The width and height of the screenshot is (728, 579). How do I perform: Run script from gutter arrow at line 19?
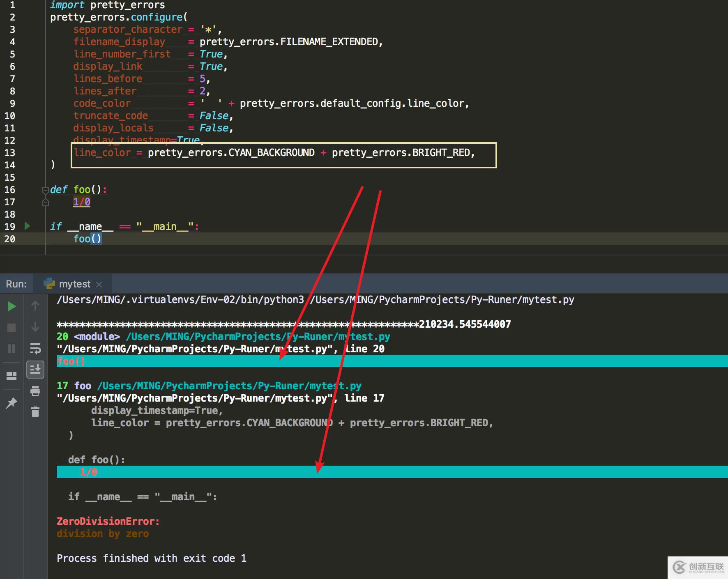click(x=28, y=226)
